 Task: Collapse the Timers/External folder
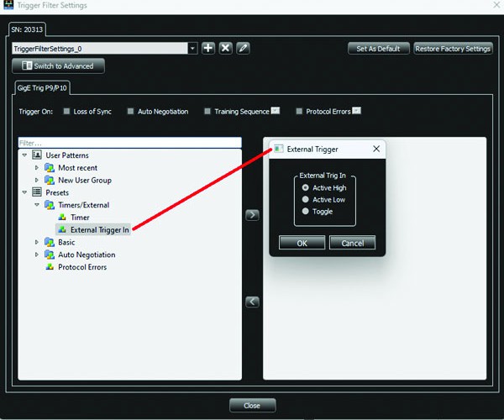[x=37, y=205]
